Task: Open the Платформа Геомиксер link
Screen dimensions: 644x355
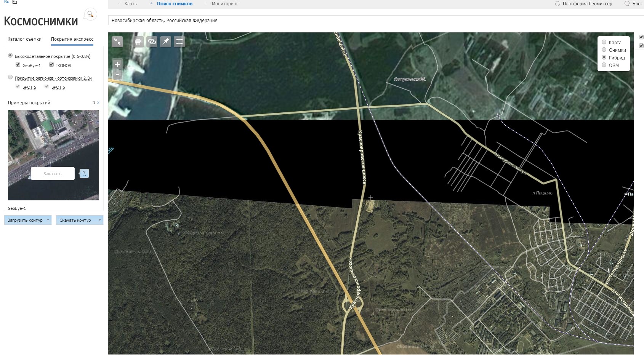Action: [x=587, y=4]
